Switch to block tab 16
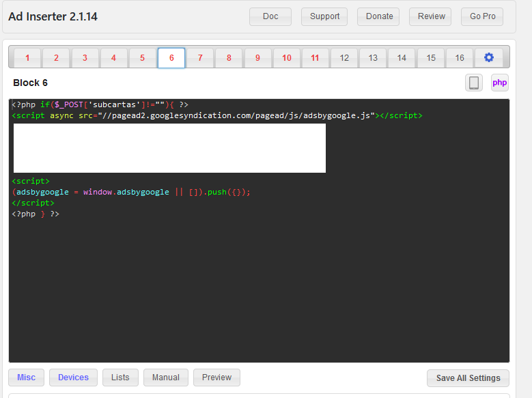This screenshot has width=532, height=398. (460, 57)
